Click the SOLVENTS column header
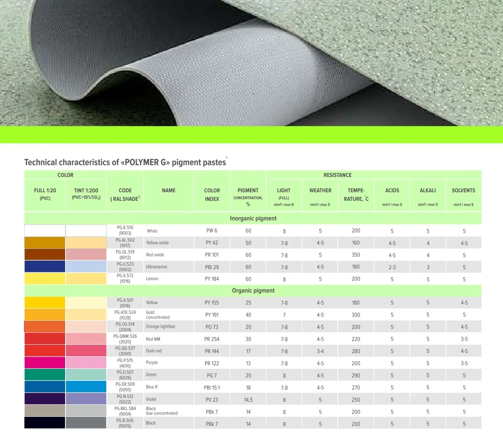Screen dimensions: 503x448 pyautogui.click(x=464, y=190)
